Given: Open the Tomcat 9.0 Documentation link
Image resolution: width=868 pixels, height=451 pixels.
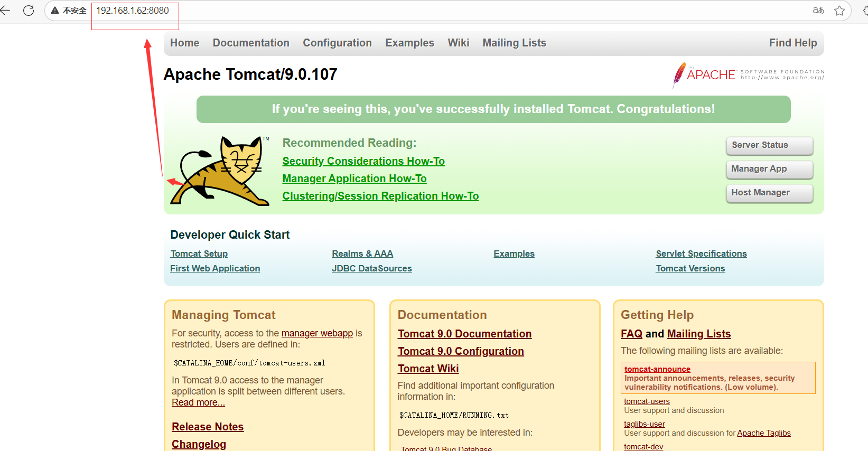Looking at the screenshot, I should click(x=464, y=334).
